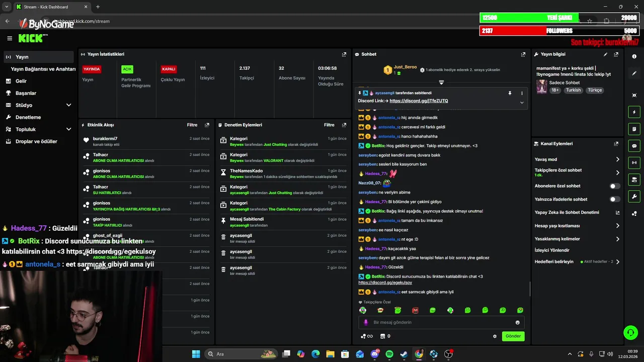Viewport: 644px width, 362px height.
Task: Click the Bir mesaj gönderin input field
Action: point(441,322)
